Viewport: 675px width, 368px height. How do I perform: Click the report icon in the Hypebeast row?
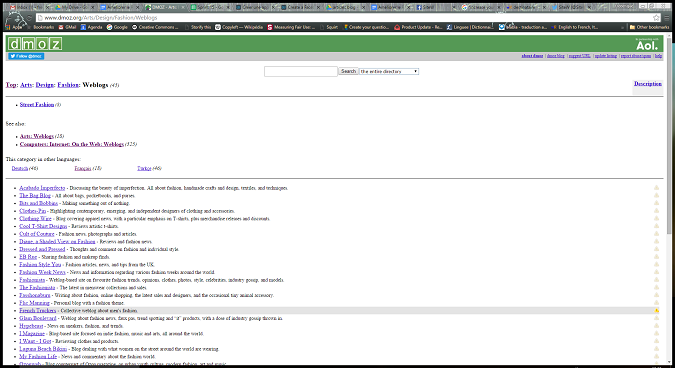656,326
